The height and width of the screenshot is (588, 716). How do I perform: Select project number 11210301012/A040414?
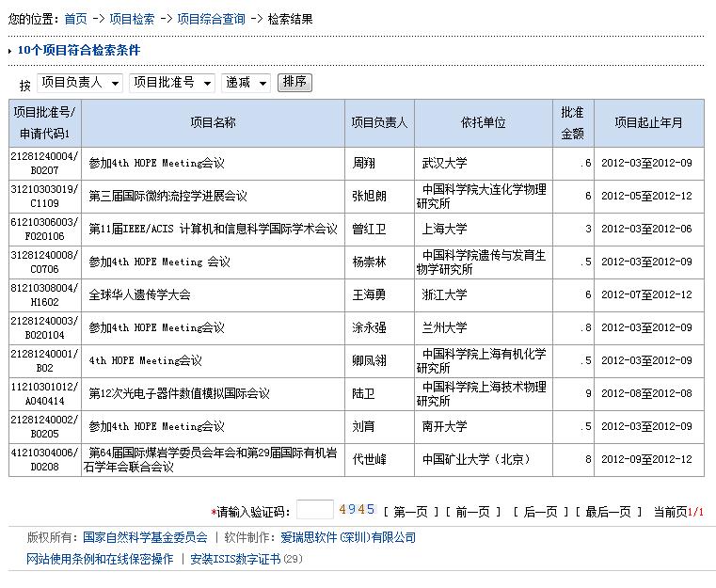tap(45, 393)
